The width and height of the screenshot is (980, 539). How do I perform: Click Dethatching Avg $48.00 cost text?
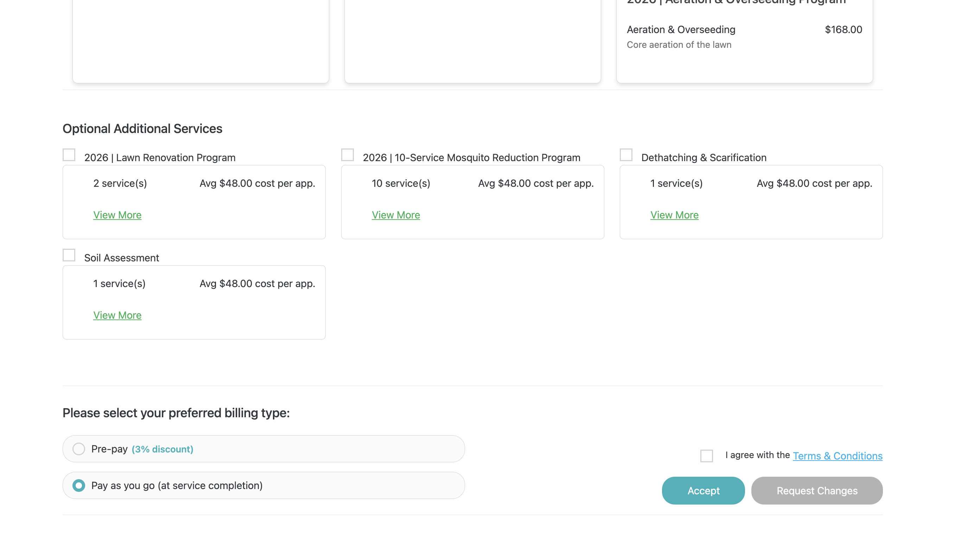(x=814, y=183)
